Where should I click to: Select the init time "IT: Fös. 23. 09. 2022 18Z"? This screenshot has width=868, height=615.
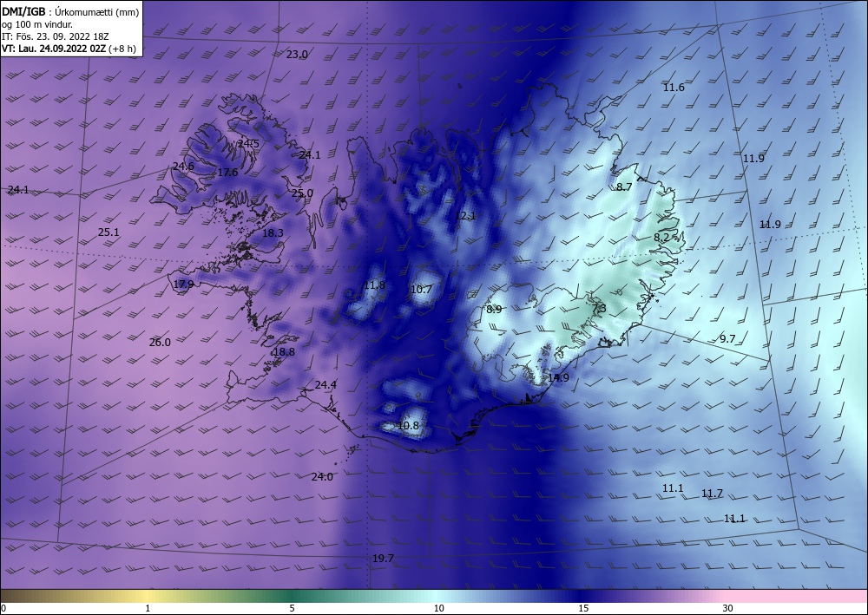pos(56,36)
